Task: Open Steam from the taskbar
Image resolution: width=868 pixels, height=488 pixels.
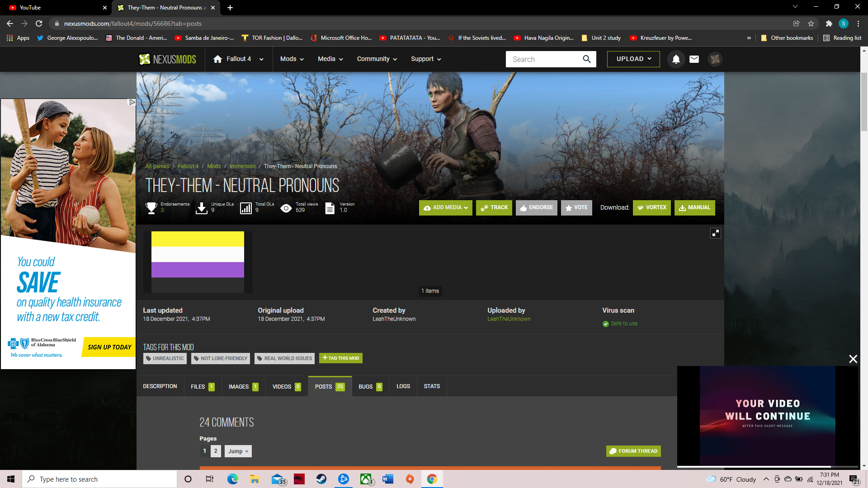Action: 321,479
